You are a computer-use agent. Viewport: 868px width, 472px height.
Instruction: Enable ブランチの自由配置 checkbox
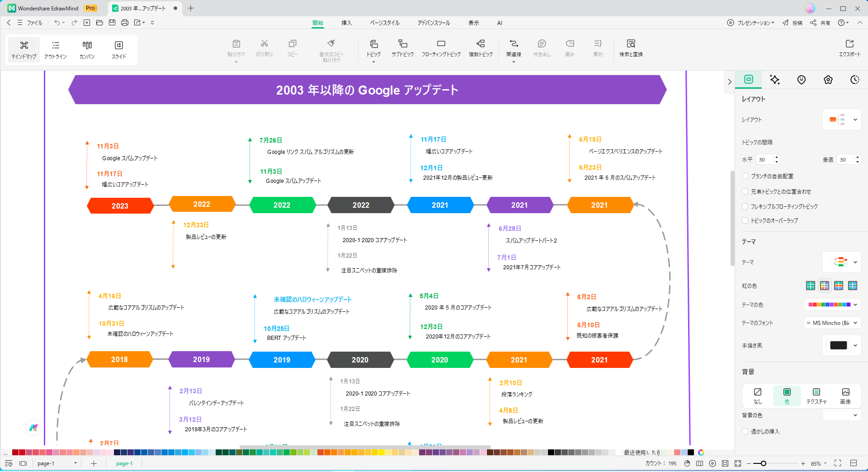(x=745, y=176)
